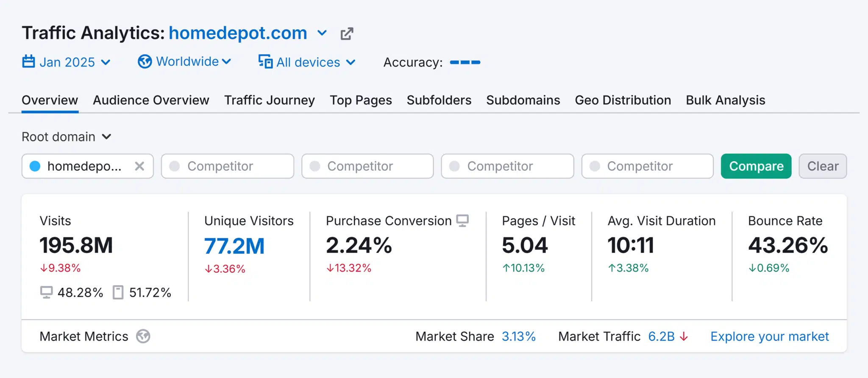Open the Jan 2025 date dropdown
Image resolution: width=868 pixels, height=378 pixels.
pyautogui.click(x=67, y=62)
